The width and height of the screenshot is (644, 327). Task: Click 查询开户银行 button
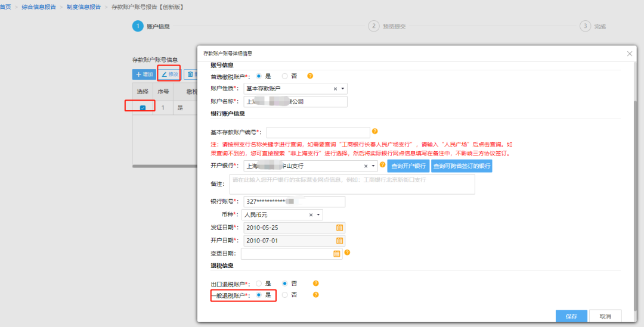click(408, 166)
